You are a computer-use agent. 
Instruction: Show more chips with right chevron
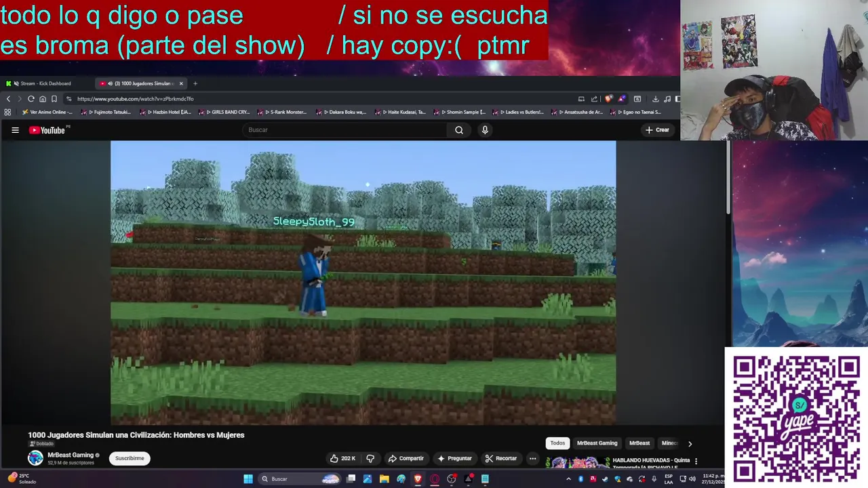690,444
